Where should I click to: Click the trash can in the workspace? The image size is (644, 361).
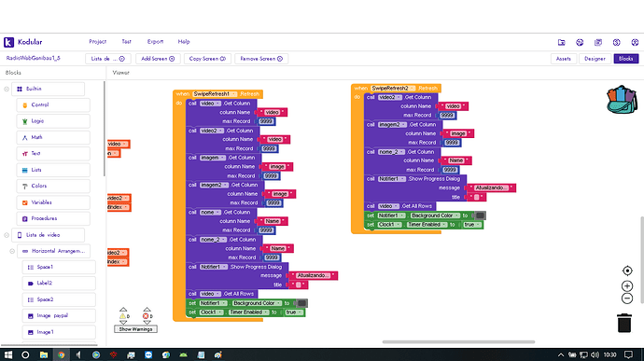coord(624,323)
